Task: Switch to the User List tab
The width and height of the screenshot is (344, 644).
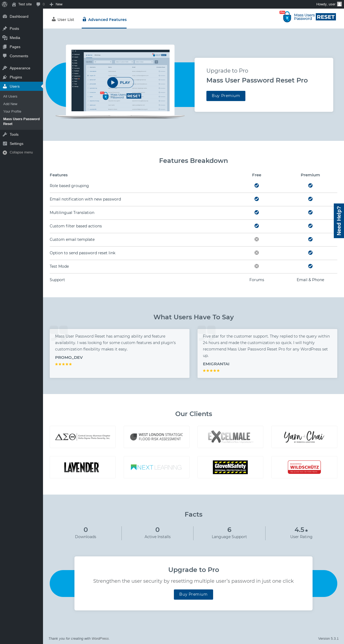Action: tap(63, 20)
